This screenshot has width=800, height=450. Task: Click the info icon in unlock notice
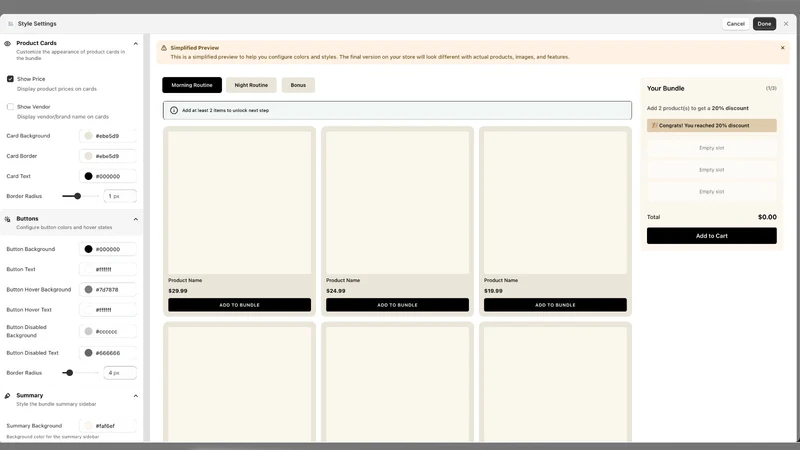174,110
